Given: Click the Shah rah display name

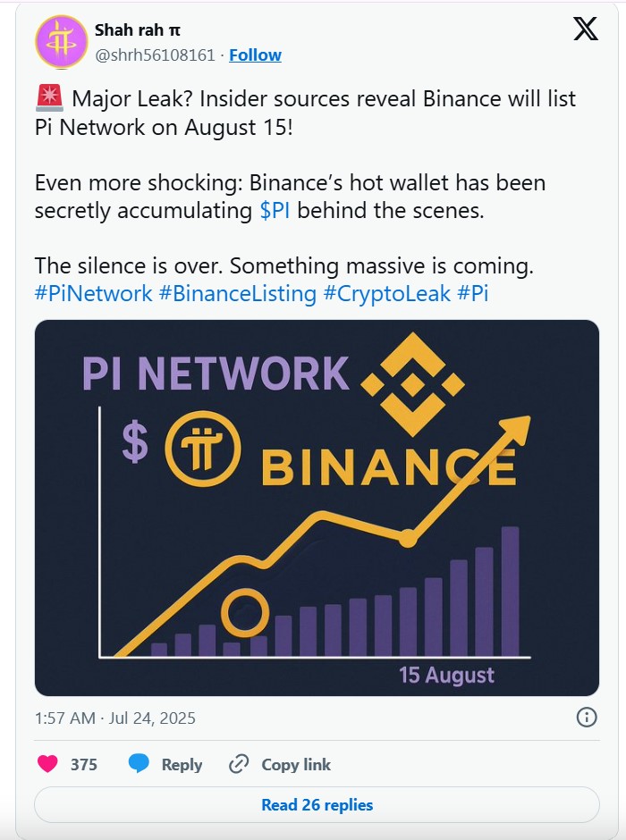Looking at the screenshot, I should coord(137,31).
